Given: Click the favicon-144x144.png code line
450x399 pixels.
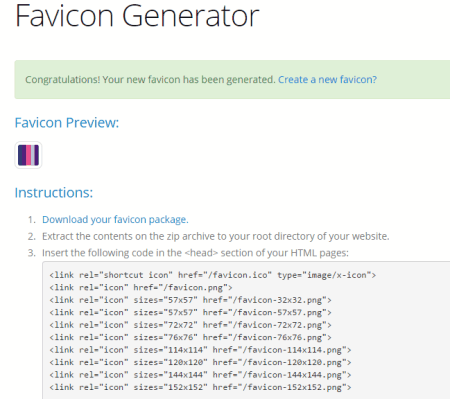Looking at the screenshot, I should [200, 375].
